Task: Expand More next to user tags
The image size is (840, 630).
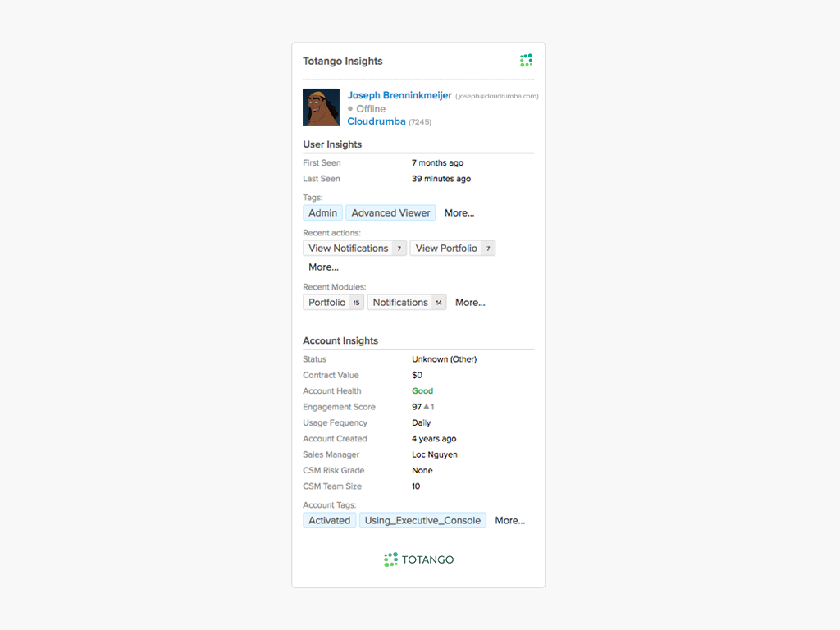Action: tap(459, 213)
